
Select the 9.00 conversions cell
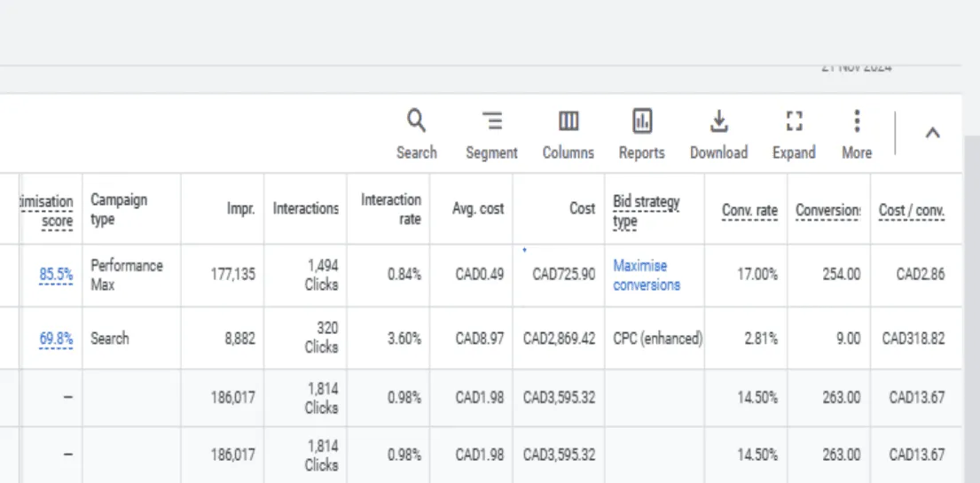(828, 338)
